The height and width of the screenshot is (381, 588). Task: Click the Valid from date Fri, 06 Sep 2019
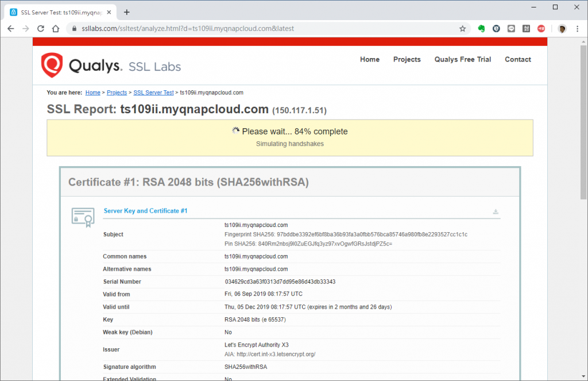(263, 294)
